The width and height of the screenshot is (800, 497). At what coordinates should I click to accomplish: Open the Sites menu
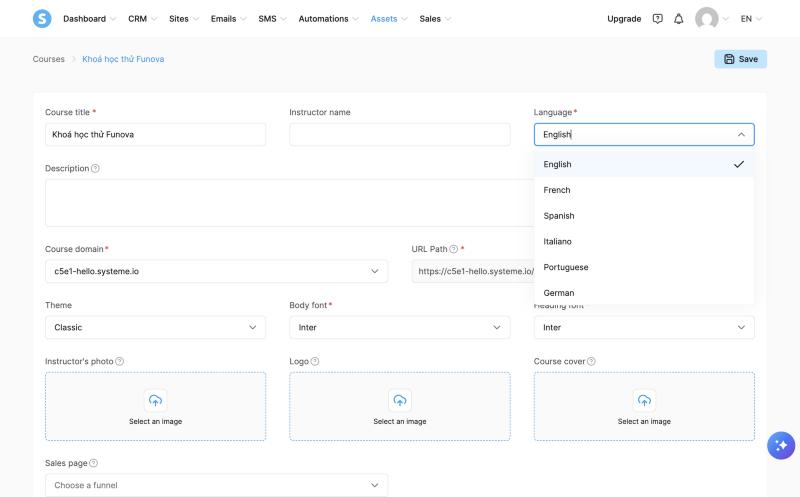184,19
